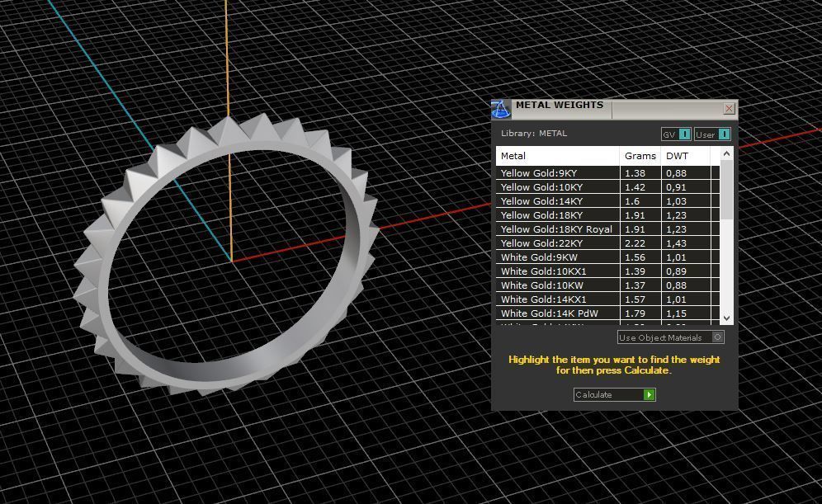Select White Gold:10KX1 row
The width and height of the screenshot is (822, 504).
607,271
